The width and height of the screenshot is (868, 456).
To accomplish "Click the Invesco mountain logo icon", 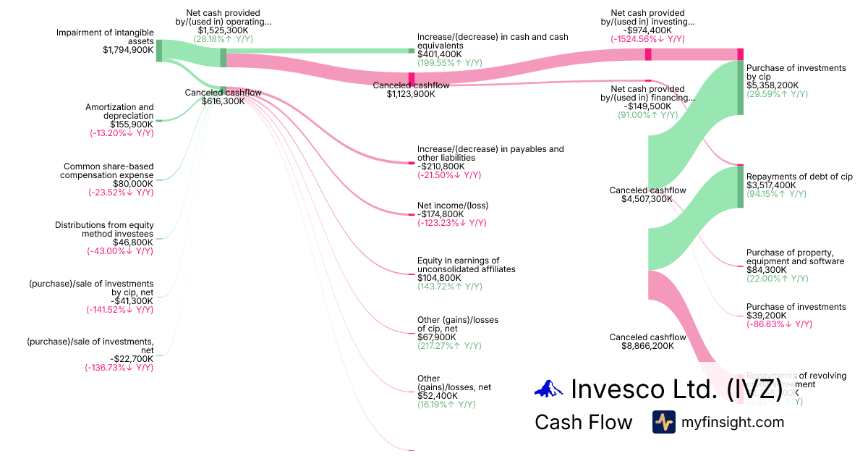I will tap(550, 389).
